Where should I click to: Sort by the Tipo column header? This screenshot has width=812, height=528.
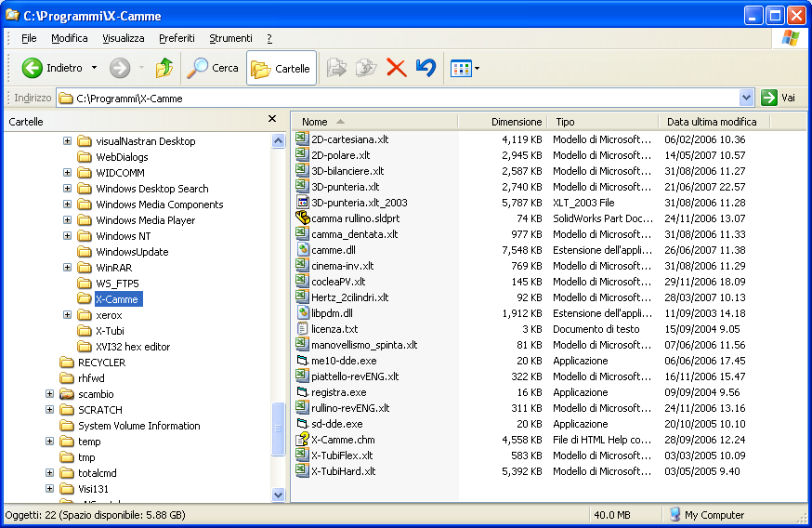(602, 122)
